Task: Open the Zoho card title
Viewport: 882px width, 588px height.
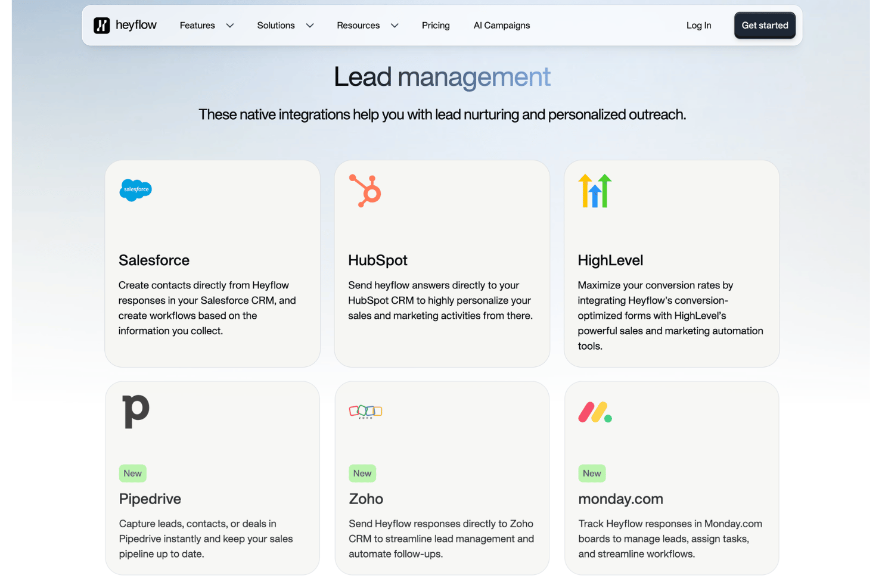Action: [x=366, y=499]
